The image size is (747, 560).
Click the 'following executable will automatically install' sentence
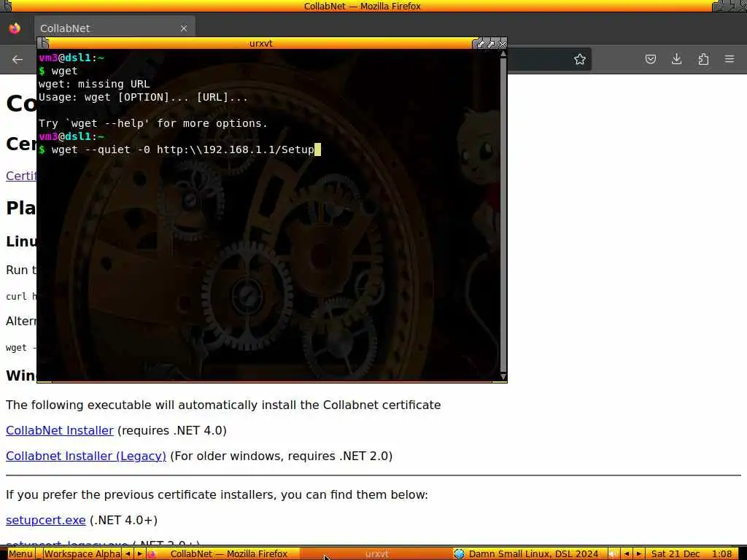223,405
